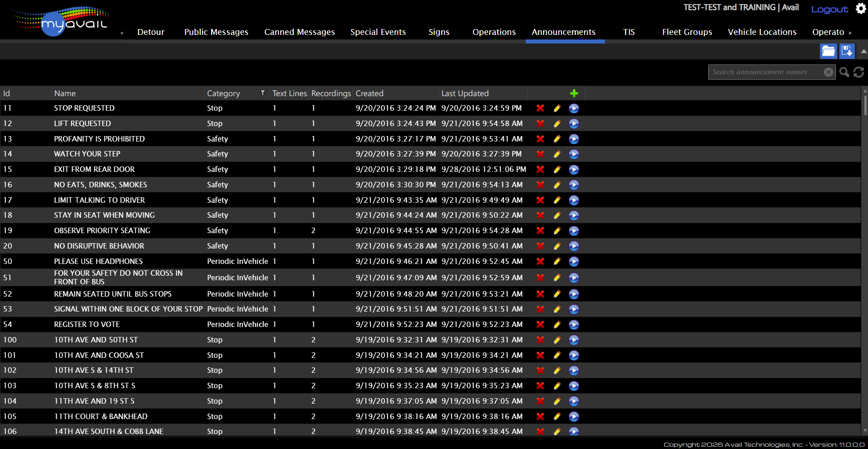The image size is (868, 449).
Task: Click the refresh announcements icon
Action: pyautogui.click(x=858, y=72)
